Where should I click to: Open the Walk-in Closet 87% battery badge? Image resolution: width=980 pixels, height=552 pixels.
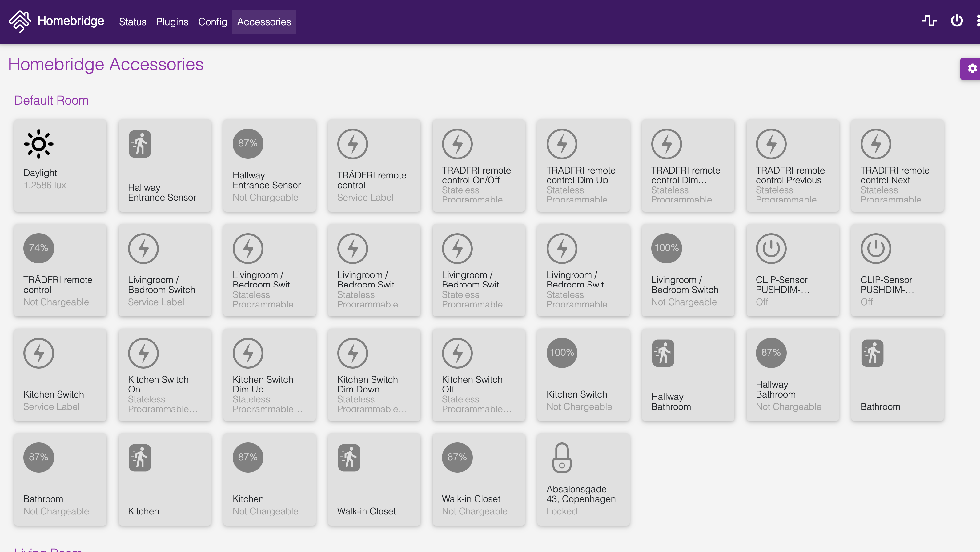click(457, 457)
